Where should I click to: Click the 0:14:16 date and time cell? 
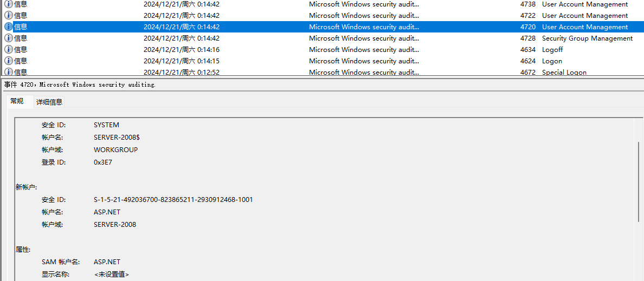click(182, 49)
